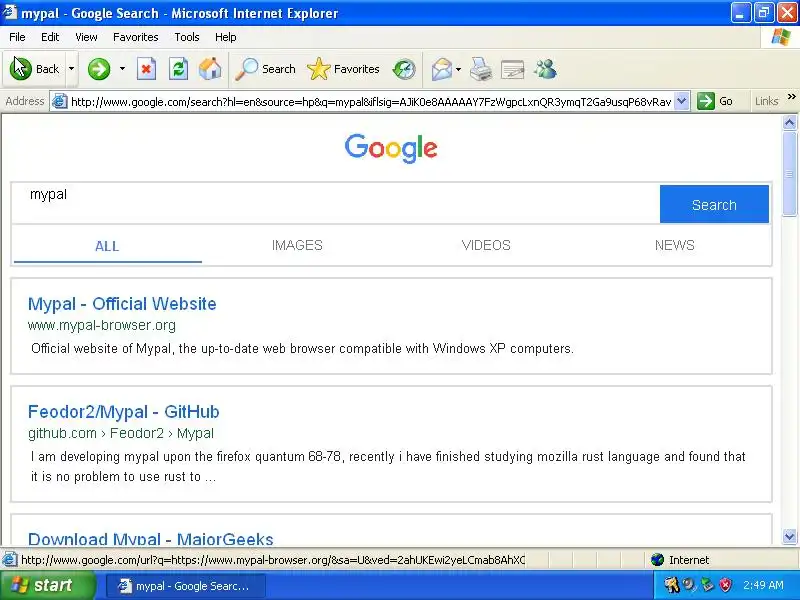Image resolution: width=800 pixels, height=600 pixels.
Task: Click www.mypal-browser.org URL text
Action: [x=102, y=325]
